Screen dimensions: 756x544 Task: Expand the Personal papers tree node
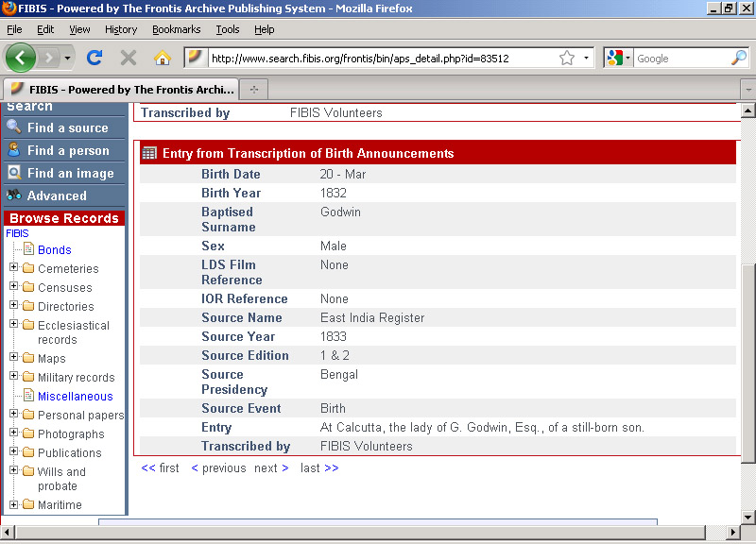pos(14,414)
